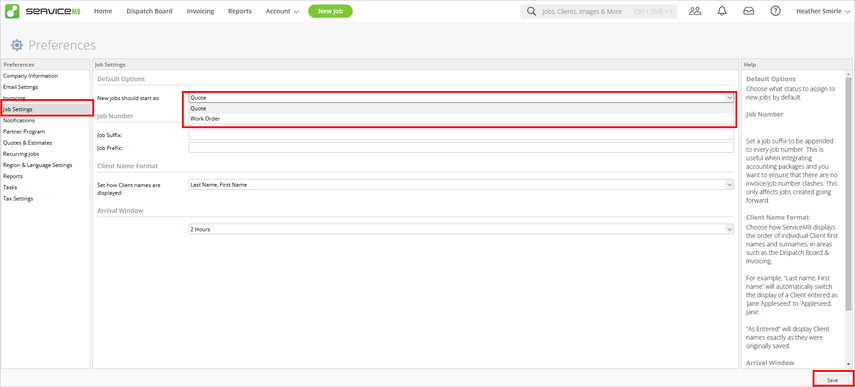Expand the Heather Smirle user menu

823,11
